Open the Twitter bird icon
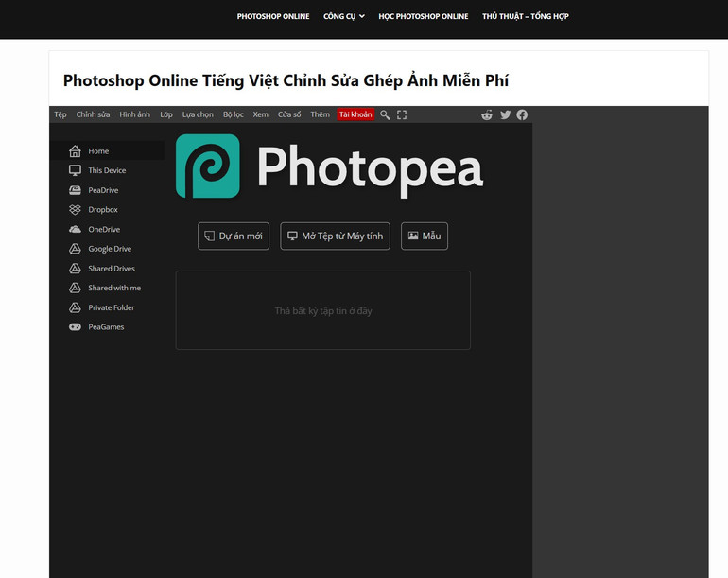The width and height of the screenshot is (728, 578). pyautogui.click(x=505, y=114)
